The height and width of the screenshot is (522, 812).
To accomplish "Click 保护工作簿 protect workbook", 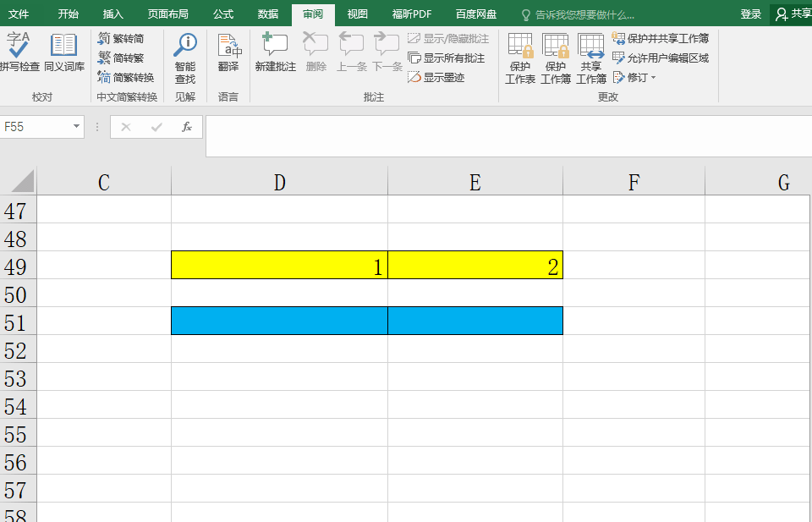I will click(556, 58).
